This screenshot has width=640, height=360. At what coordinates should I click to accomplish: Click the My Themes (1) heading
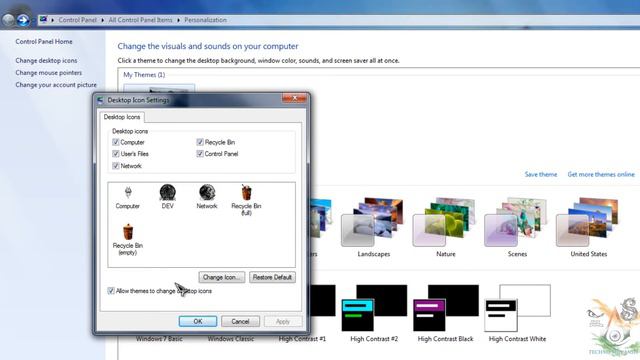tap(144, 75)
